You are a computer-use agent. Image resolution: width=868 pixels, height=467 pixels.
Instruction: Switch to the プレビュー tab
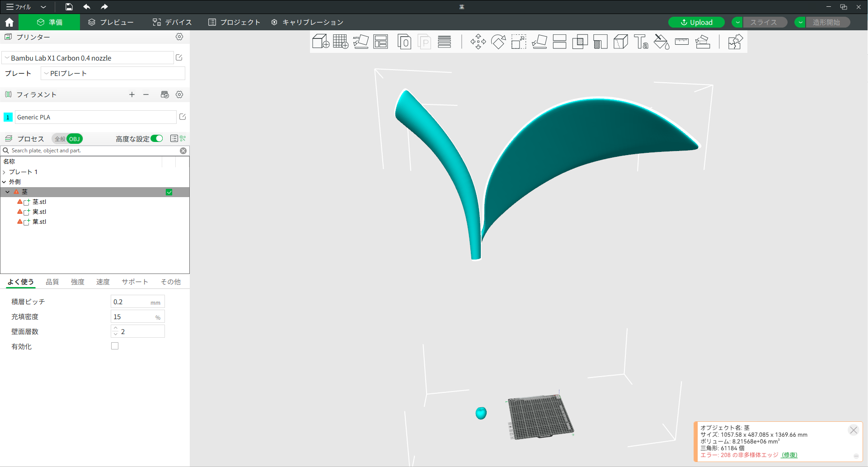click(111, 22)
